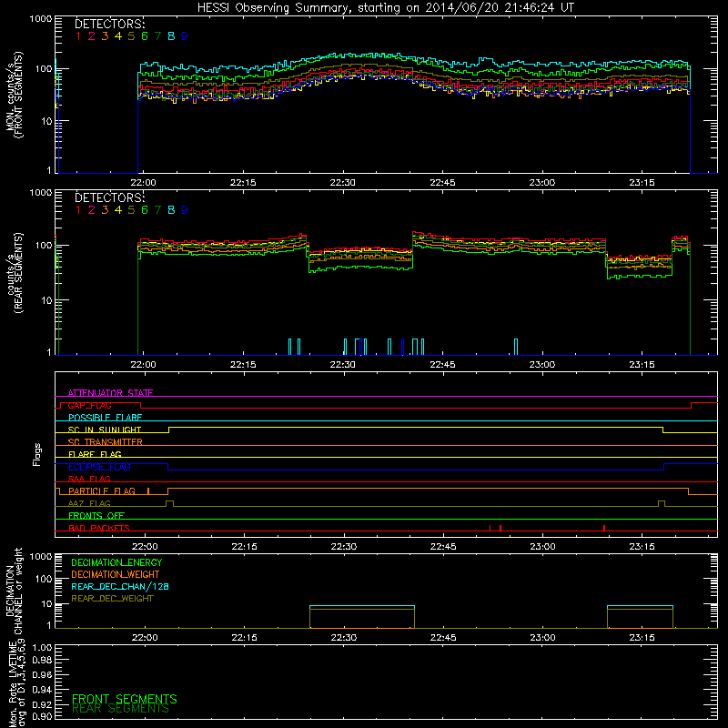Select detector 4 in rear segments legend

click(x=118, y=210)
